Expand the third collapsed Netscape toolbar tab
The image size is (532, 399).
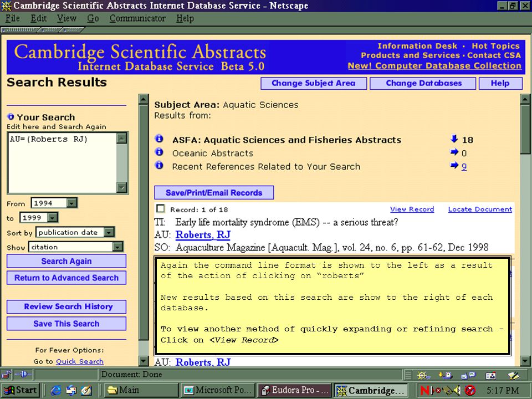pos(72,30)
